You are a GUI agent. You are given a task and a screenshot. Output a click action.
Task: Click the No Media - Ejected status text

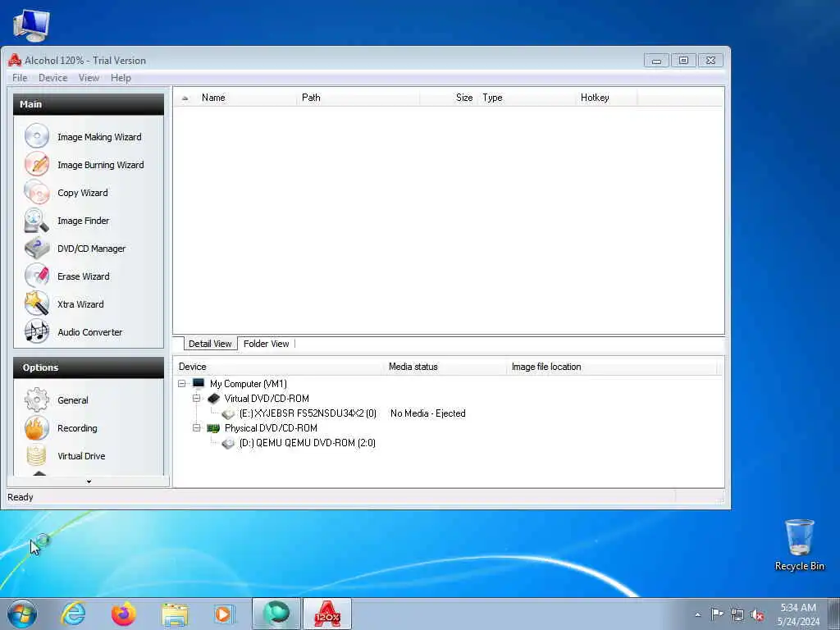coord(427,413)
